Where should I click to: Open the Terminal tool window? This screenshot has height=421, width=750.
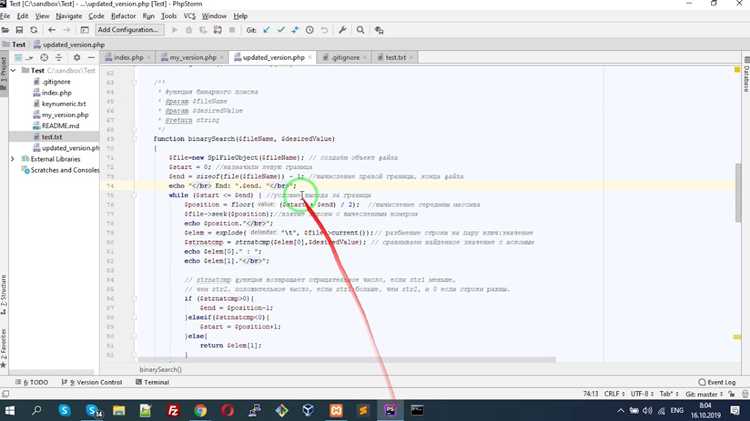point(152,382)
